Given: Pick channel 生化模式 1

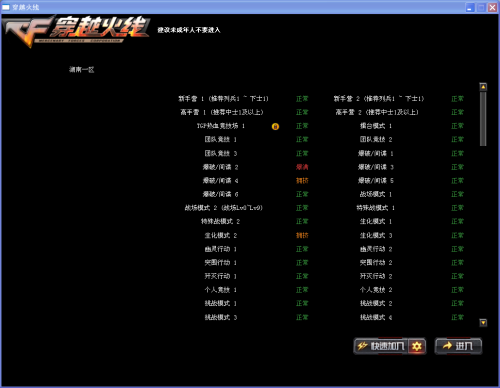Looking at the screenshot, I should [x=376, y=221].
